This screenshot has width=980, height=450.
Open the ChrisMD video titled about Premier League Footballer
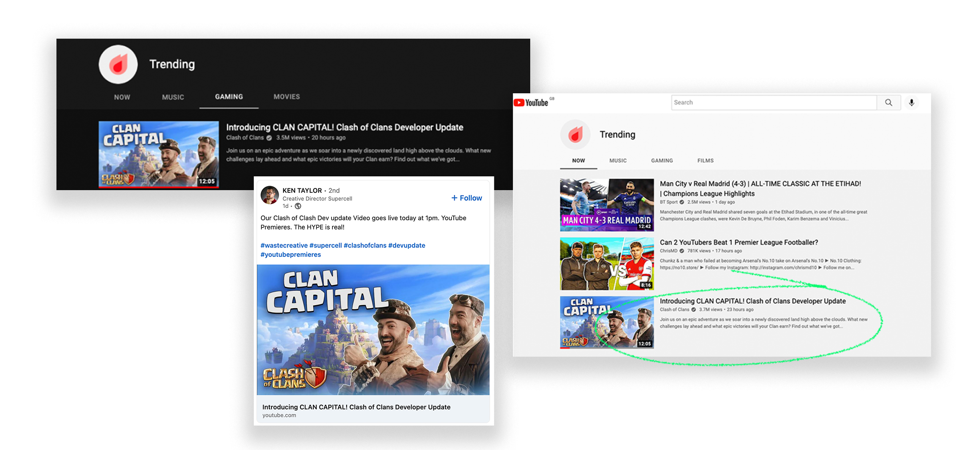click(739, 242)
